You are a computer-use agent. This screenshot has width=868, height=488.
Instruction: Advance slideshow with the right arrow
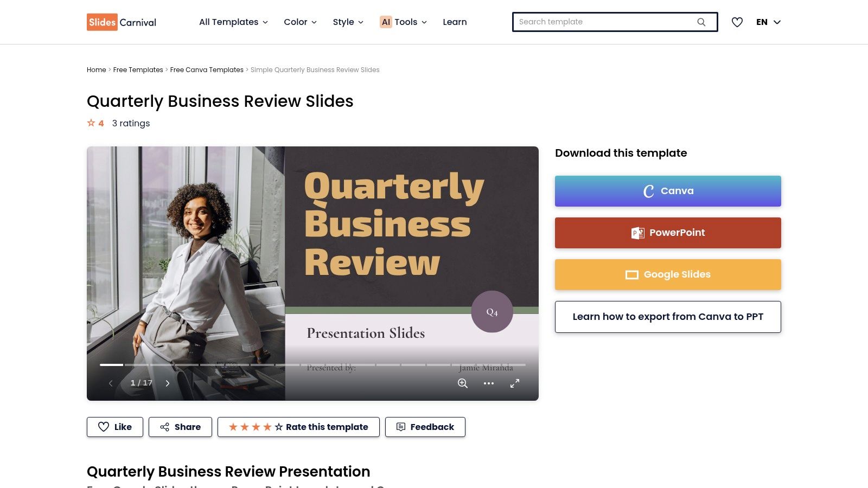click(x=168, y=383)
